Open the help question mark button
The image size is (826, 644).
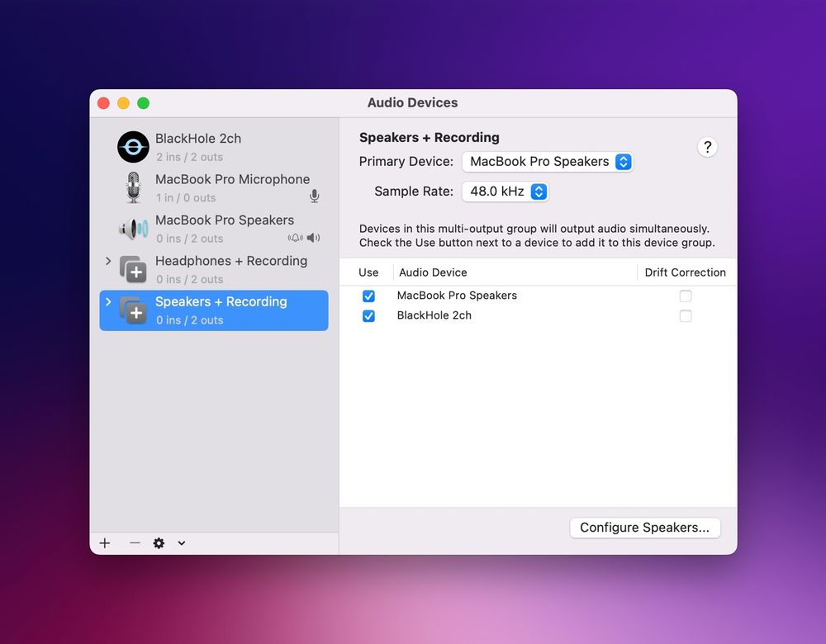pos(708,147)
